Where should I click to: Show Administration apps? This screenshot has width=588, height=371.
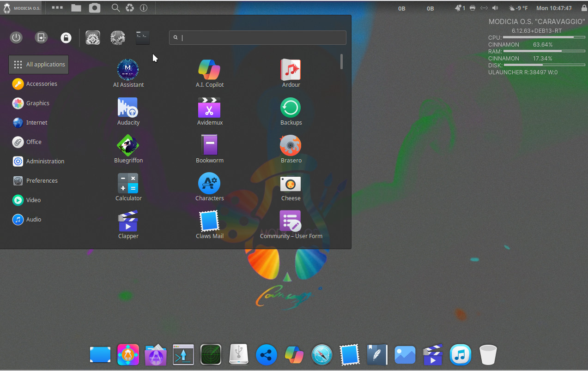pyautogui.click(x=39, y=162)
